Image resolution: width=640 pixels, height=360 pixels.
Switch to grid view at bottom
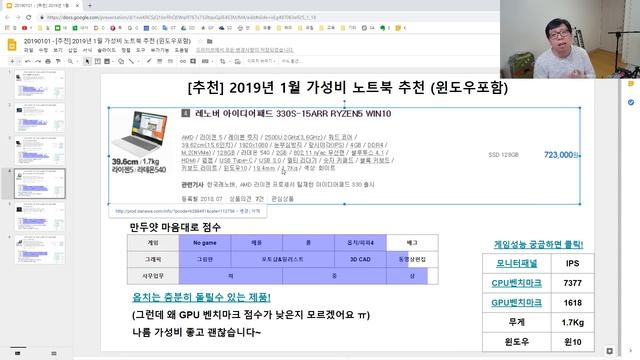pos(54,353)
